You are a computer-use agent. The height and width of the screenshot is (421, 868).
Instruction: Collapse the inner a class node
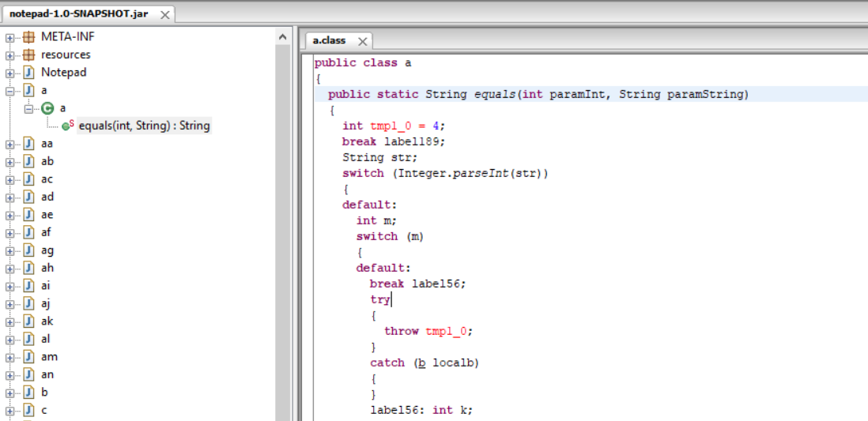point(28,109)
